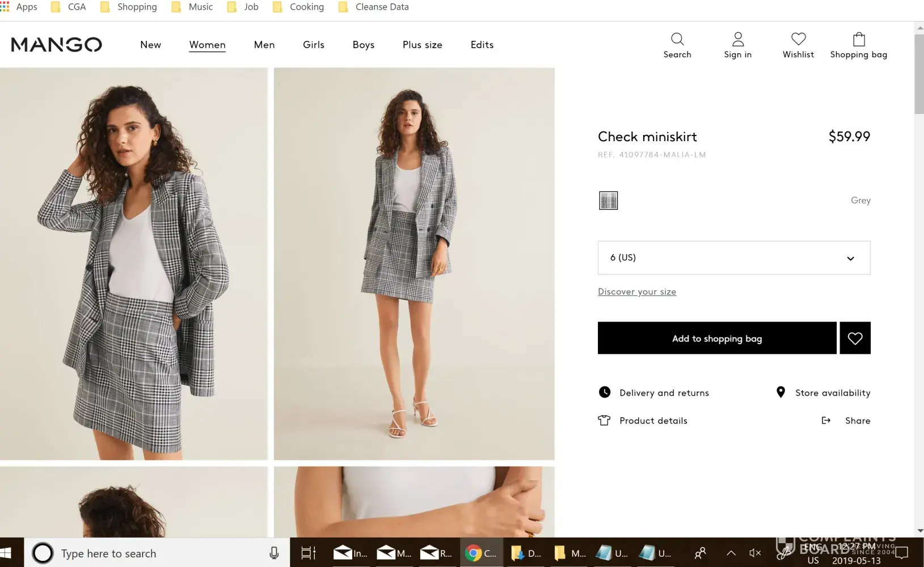Open the Downloads folder taskbar item D...
The image size is (924, 567).
526,553
